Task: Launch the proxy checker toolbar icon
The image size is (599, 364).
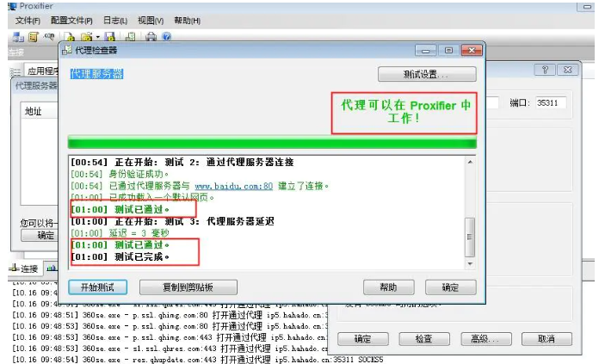Action: pos(131,37)
